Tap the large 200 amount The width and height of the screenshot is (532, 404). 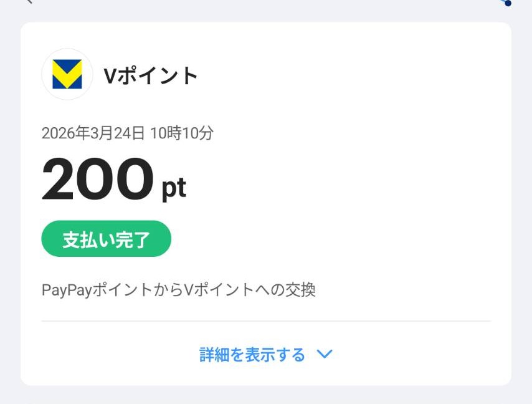click(x=97, y=180)
